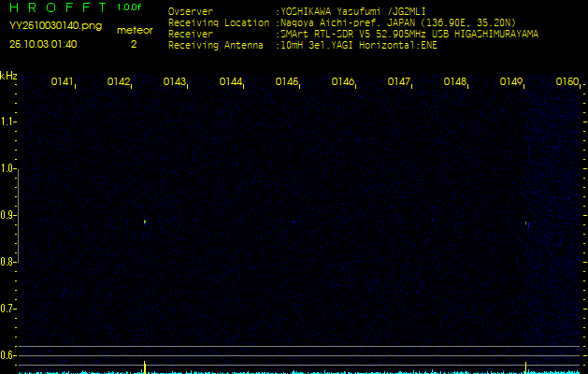The height and width of the screenshot is (374, 588).
Task: Click the meteor echo after 0142
Action: click(x=144, y=222)
